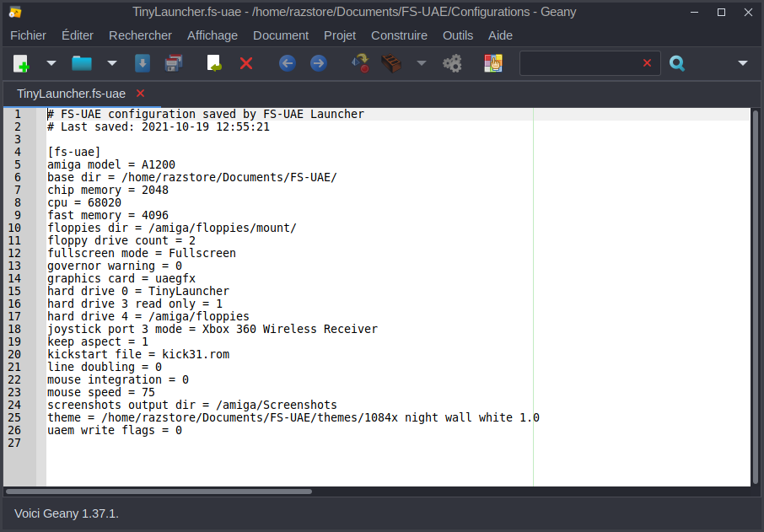Viewport: 764px width, 532px height.
Task: Click the status message 'Voici Geany 1.37.1.'
Action: 67,513
